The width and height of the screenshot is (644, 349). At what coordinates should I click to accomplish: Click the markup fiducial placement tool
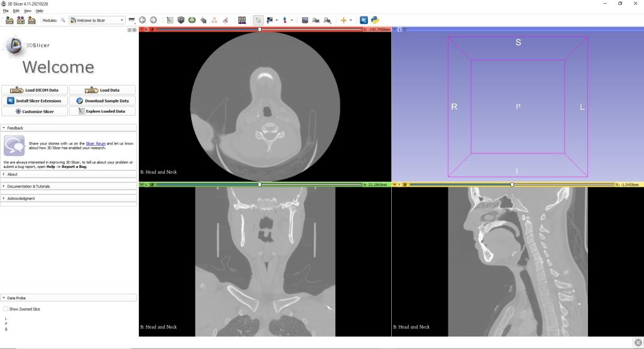(x=285, y=20)
